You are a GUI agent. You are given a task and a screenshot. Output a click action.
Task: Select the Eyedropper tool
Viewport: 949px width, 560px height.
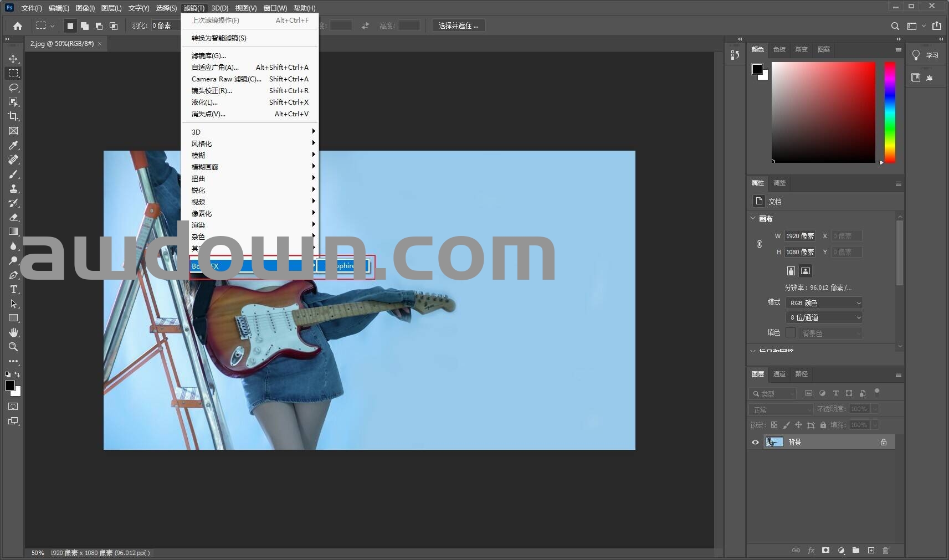pyautogui.click(x=13, y=145)
